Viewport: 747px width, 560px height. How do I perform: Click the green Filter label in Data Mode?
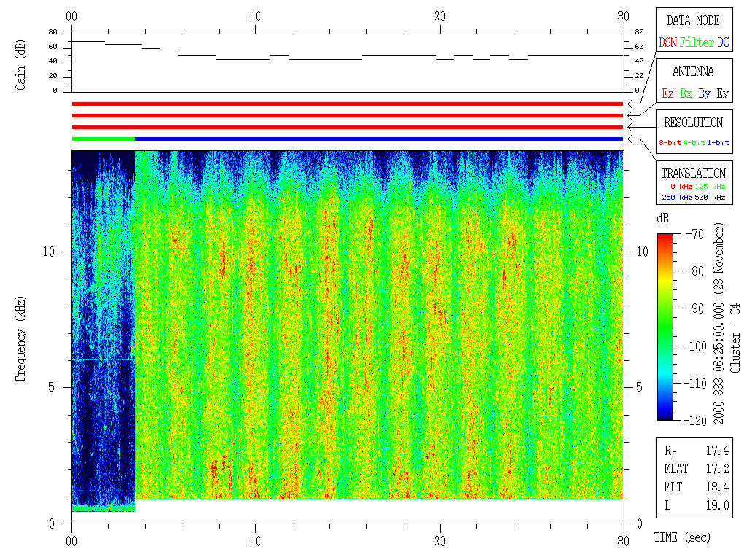coord(697,43)
